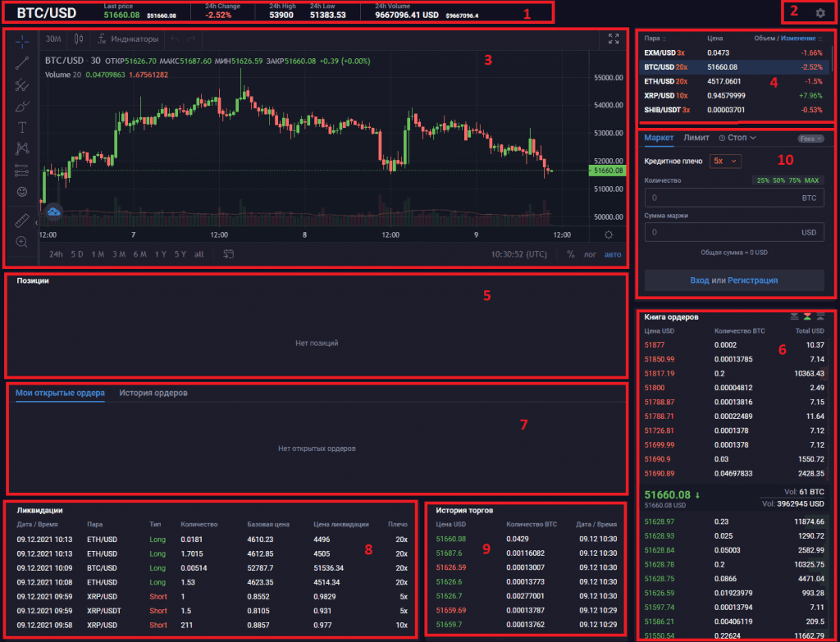Set chart range to 1M

pos(98,254)
